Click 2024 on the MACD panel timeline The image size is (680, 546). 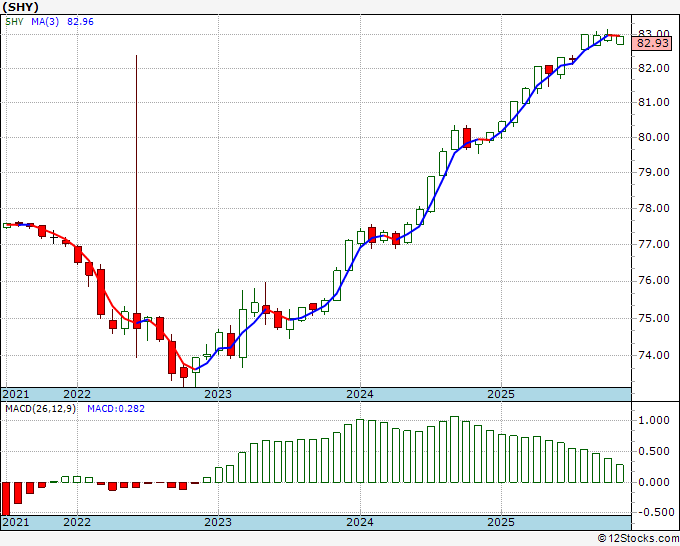[x=360, y=522]
